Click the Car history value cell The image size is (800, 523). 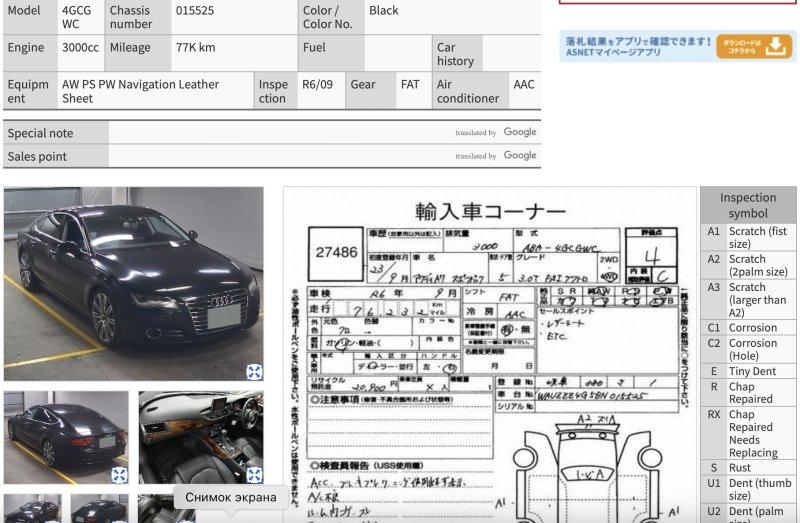(x=511, y=54)
